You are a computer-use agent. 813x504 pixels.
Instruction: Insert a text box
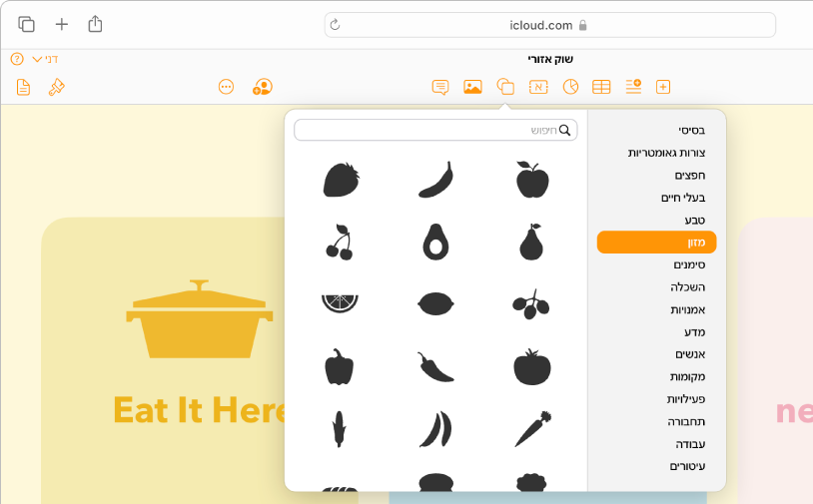point(538,87)
